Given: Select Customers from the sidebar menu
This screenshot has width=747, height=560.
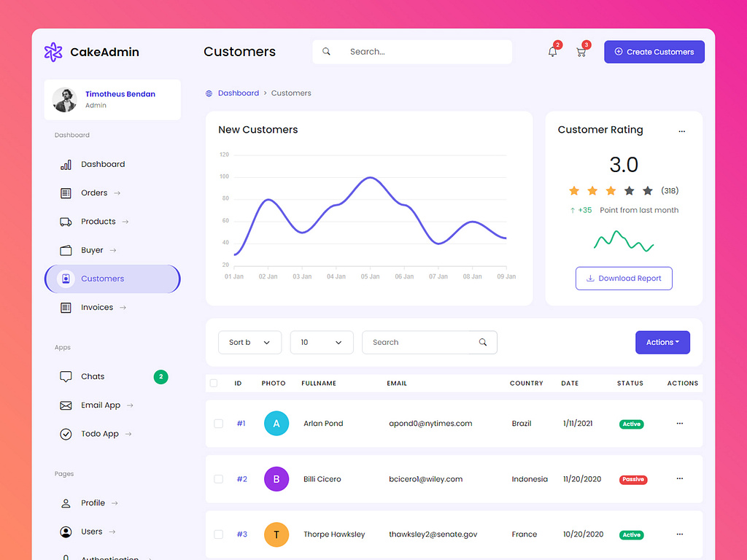Looking at the screenshot, I should coord(102,279).
